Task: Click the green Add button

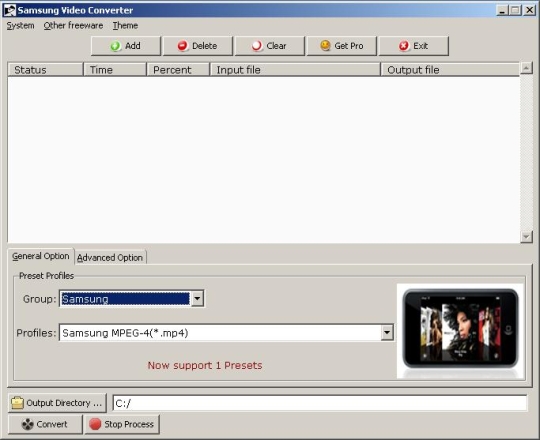Action: click(x=126, y=46)
